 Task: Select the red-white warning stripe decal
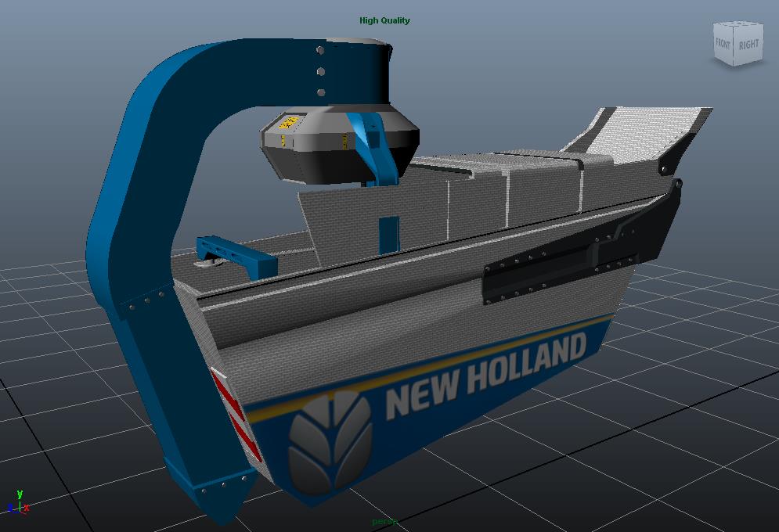pos(236,415)
